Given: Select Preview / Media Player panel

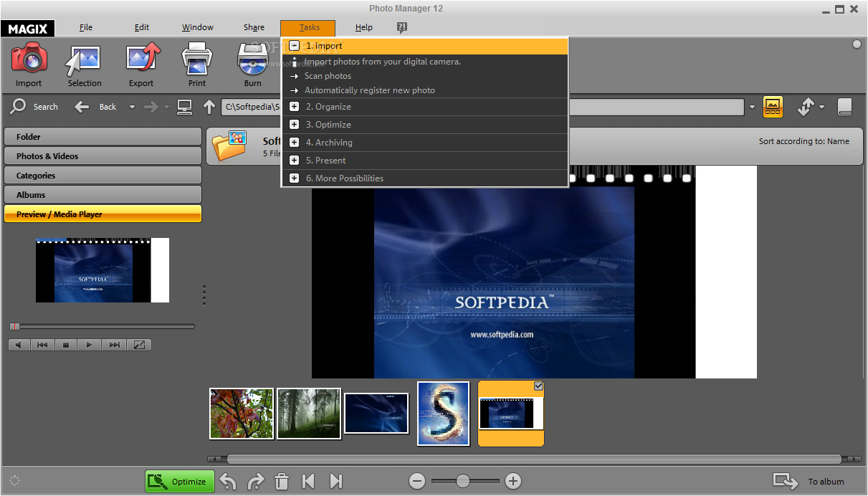Looking at the screenshot, I should pos(102,214).
